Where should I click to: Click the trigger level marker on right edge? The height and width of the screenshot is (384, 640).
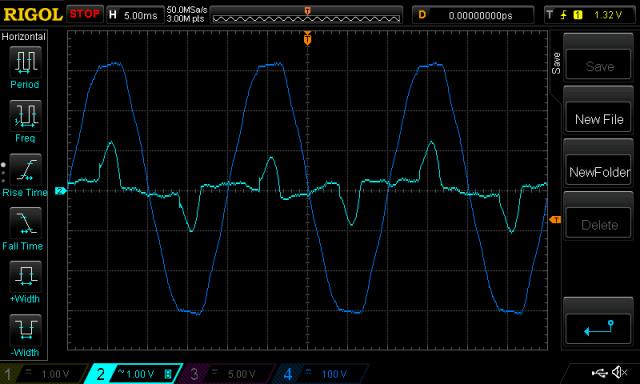[x=555, y=220]
